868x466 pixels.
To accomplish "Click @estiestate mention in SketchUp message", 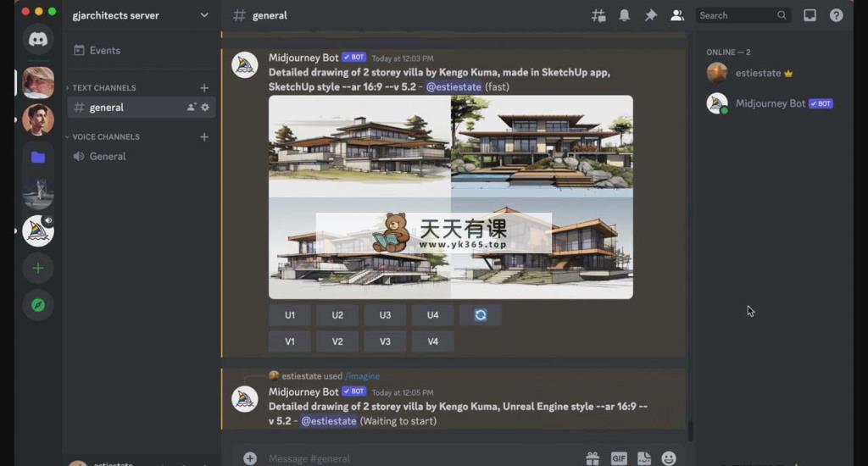I will (x=453, y=87).
